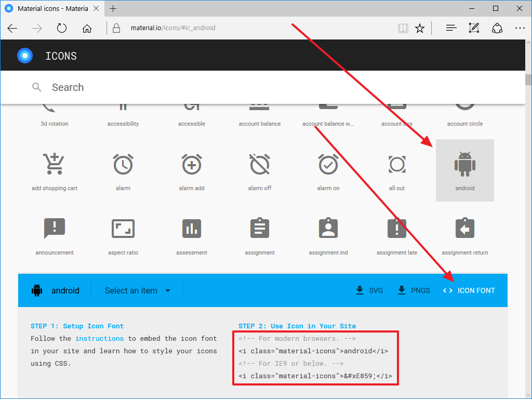Choose the assignment return icon
Viewport: 532px width, 399px height.
click(x=465, y=228)
